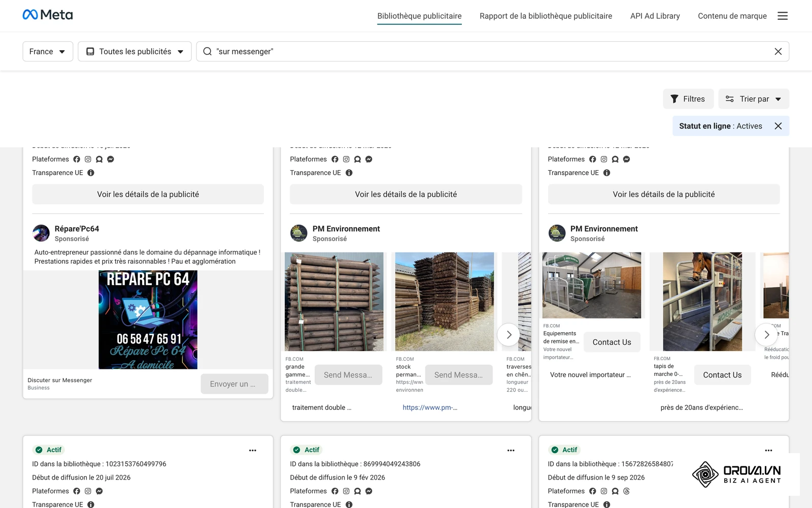Viewport: 812px width, 508px height.
Task: Open the hamburger menu in header
Action: click(783, 16)
